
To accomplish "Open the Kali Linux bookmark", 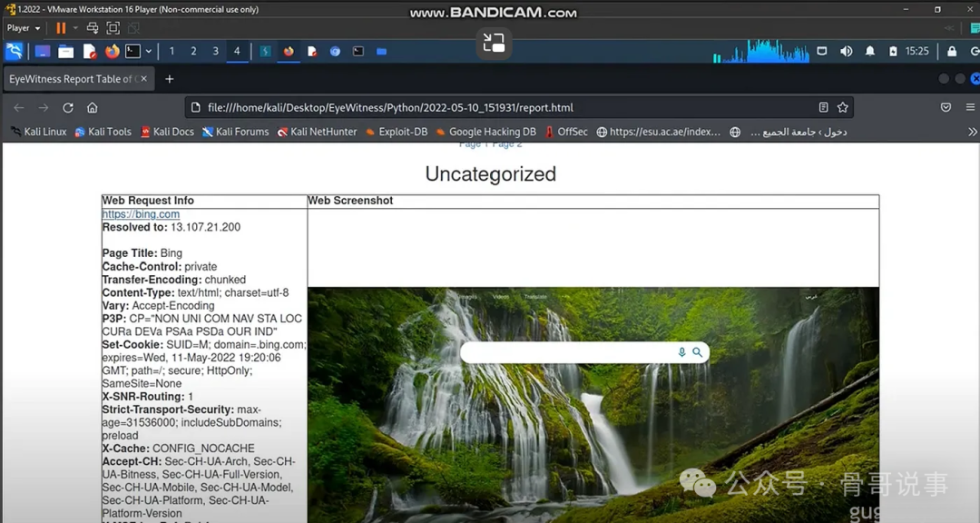I will [x=39, y=132].
